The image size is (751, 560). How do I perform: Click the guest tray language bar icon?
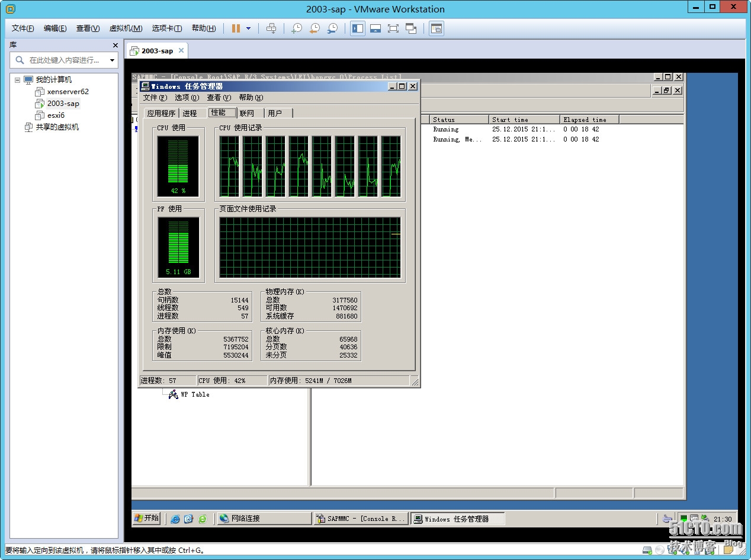coord(668,519)
